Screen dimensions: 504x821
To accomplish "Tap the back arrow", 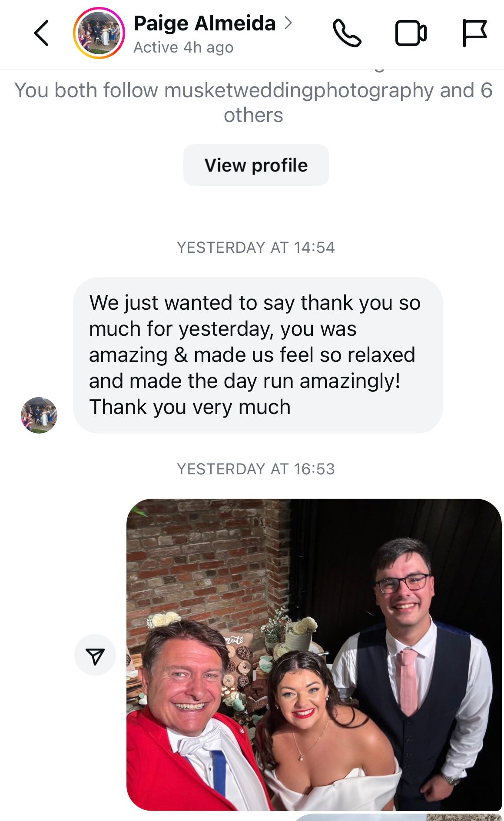I will pos(41,33).
